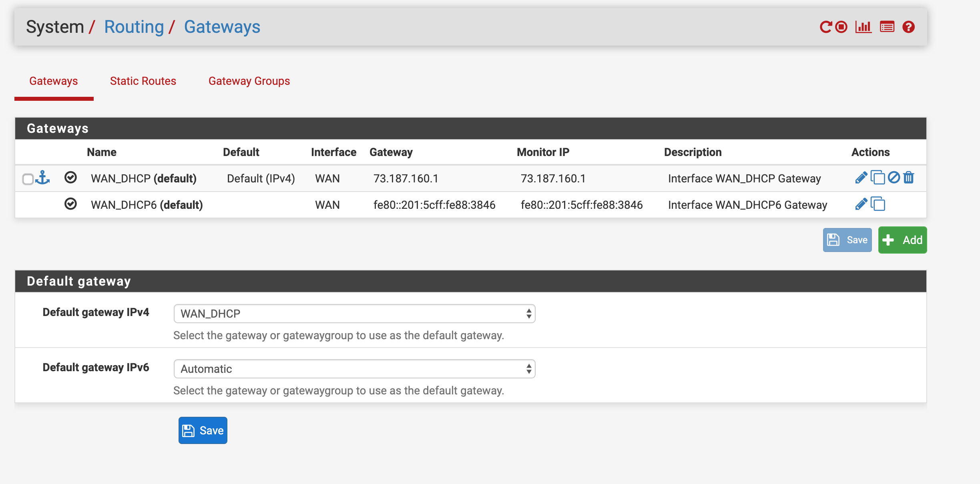Disable the WAN_DHCP gateway
This screenshot has height=484, width=980.
tap(894, 177)
